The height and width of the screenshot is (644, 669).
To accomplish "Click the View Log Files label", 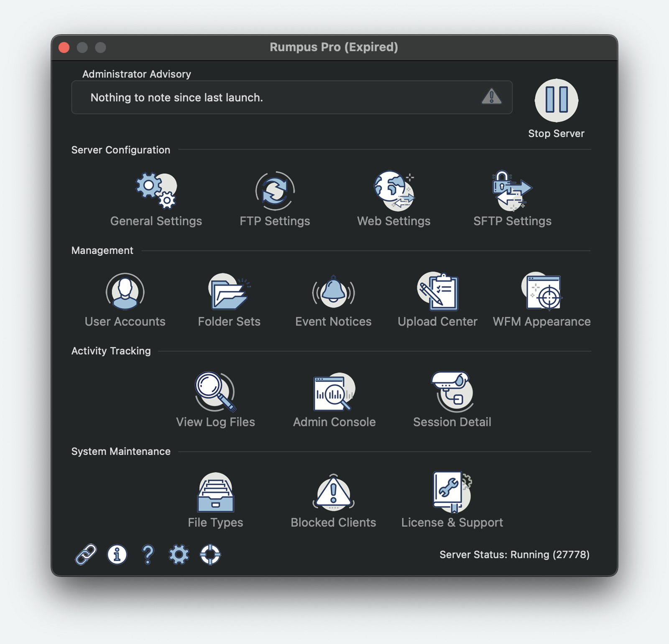I will coord(215,422).
